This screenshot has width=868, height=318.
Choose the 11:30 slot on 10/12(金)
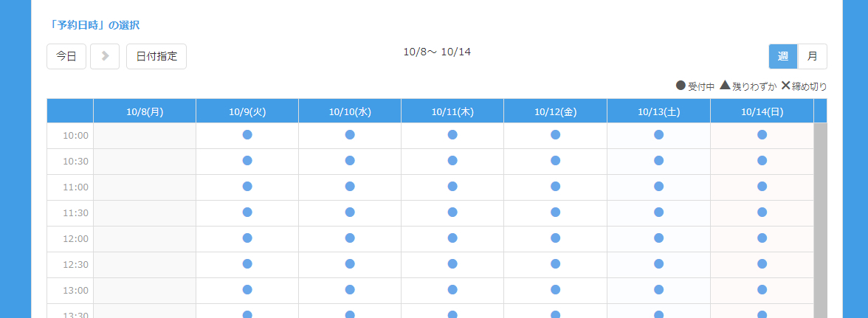[555, 212]
